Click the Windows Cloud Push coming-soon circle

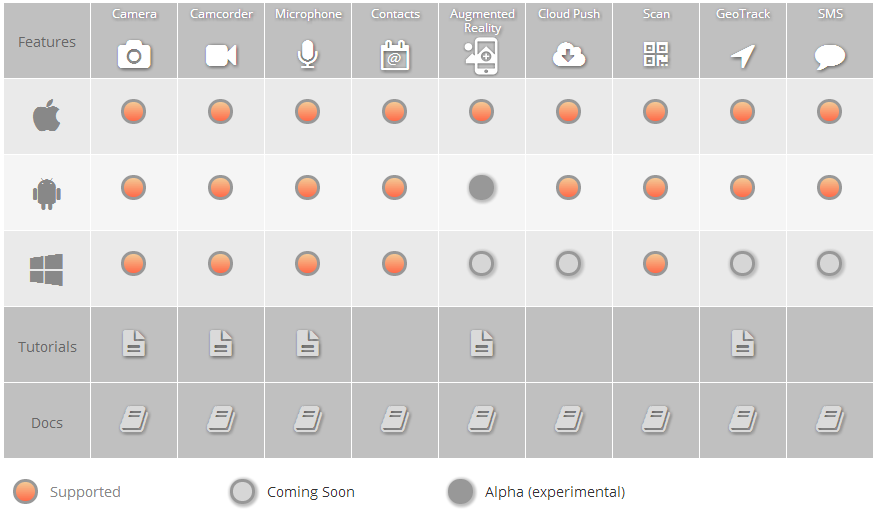coord(569,264)
